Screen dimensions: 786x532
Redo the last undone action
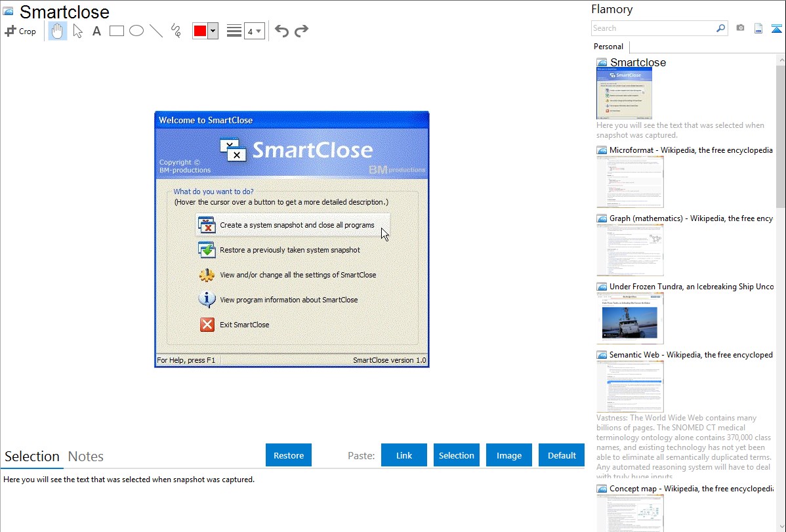point(301,31)
